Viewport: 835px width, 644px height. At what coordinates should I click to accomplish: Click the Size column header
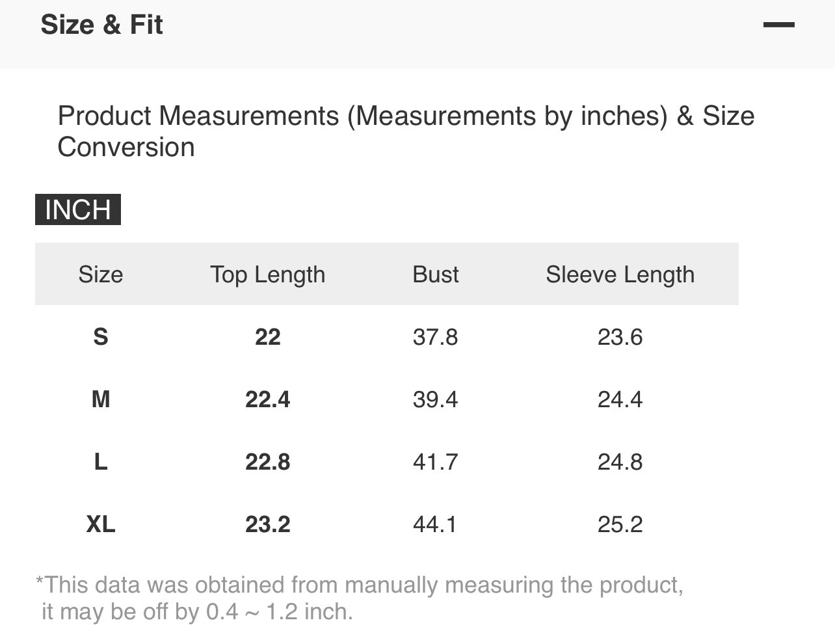(101, 275)
